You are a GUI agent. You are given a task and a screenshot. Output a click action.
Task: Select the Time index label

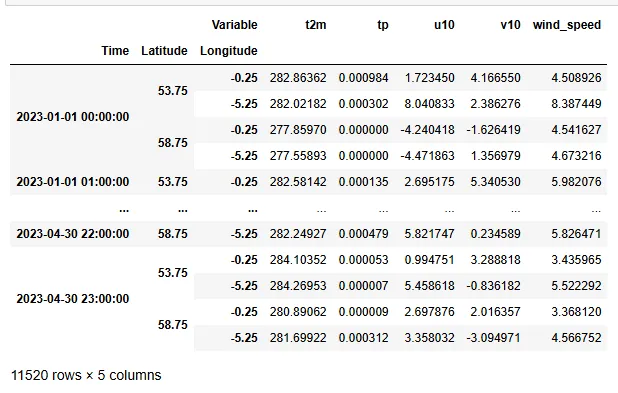pos(115,50)
